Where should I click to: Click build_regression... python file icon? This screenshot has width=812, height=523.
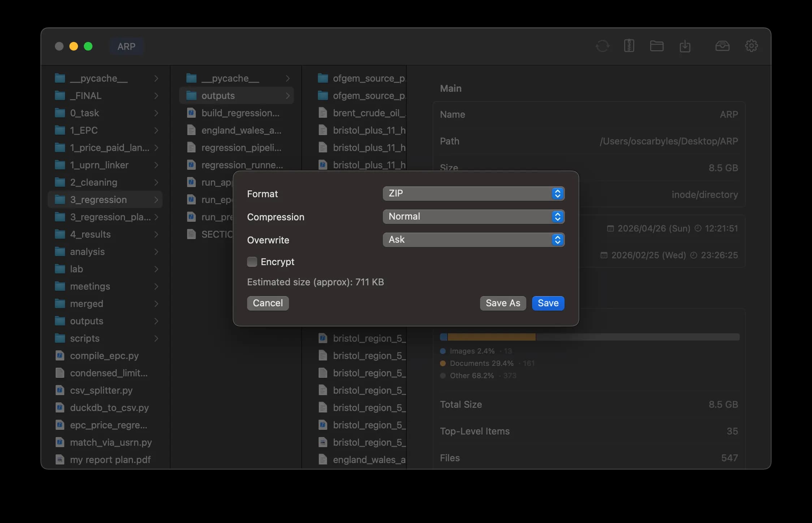coord(191,113)
